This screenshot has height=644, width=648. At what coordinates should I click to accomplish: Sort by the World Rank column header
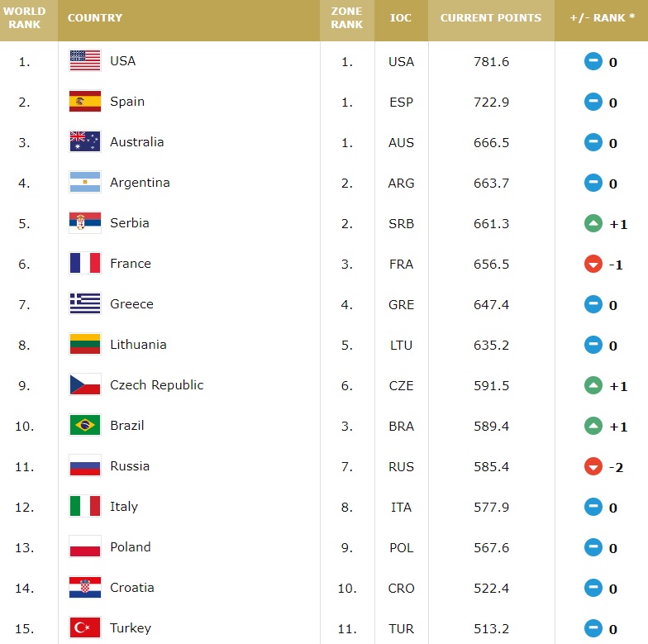[25, 18]
